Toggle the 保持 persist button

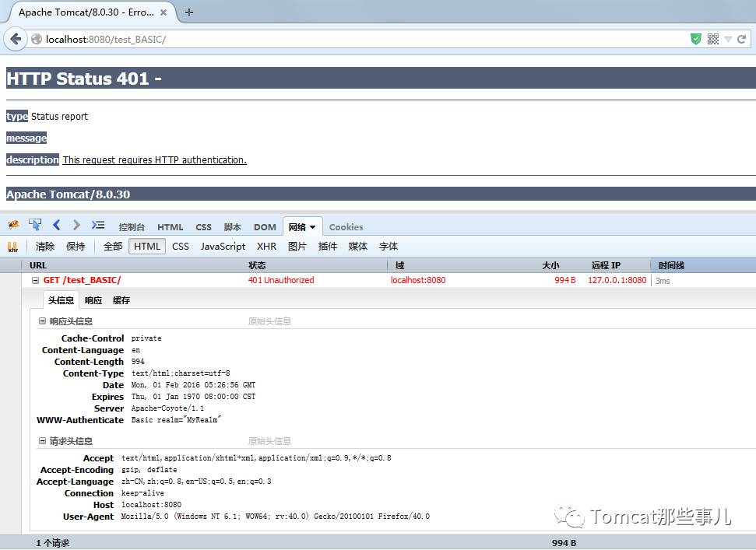pyautogui.click(x=76, y=247)
